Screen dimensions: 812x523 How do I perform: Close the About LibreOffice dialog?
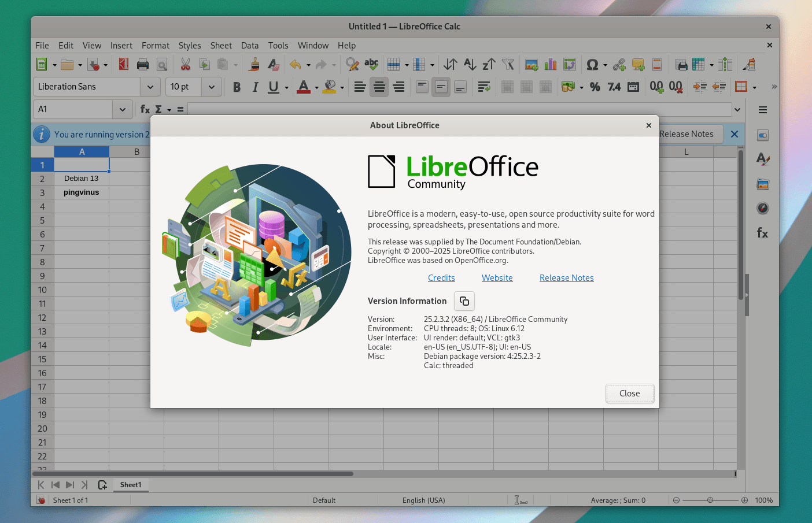click(x=629, y=394)
